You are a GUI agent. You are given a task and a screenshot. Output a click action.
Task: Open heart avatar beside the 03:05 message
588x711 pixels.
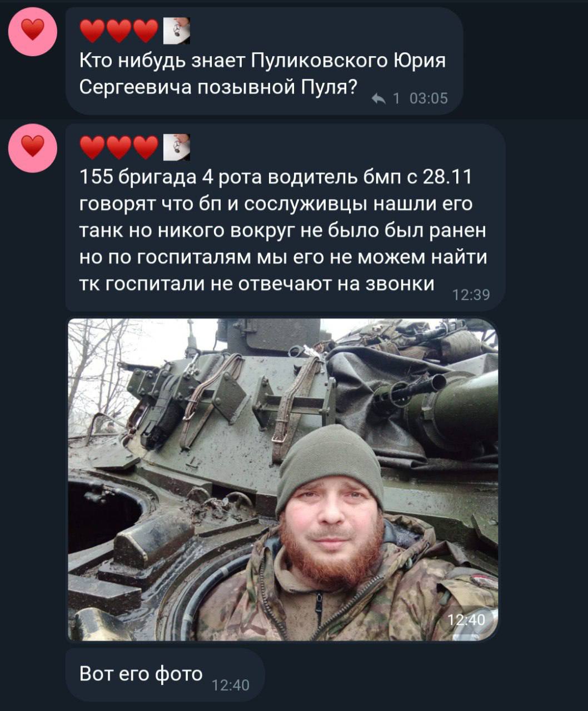(x=33, y=31)
